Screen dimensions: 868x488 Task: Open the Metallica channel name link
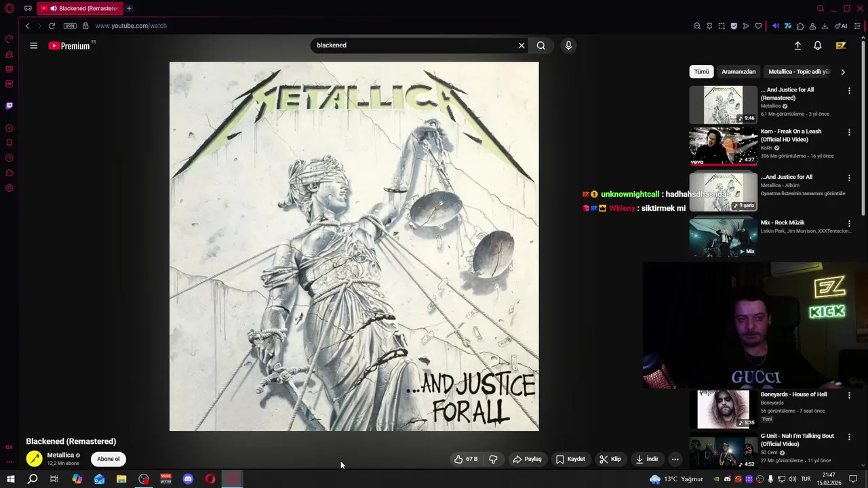tap(60, 455)
